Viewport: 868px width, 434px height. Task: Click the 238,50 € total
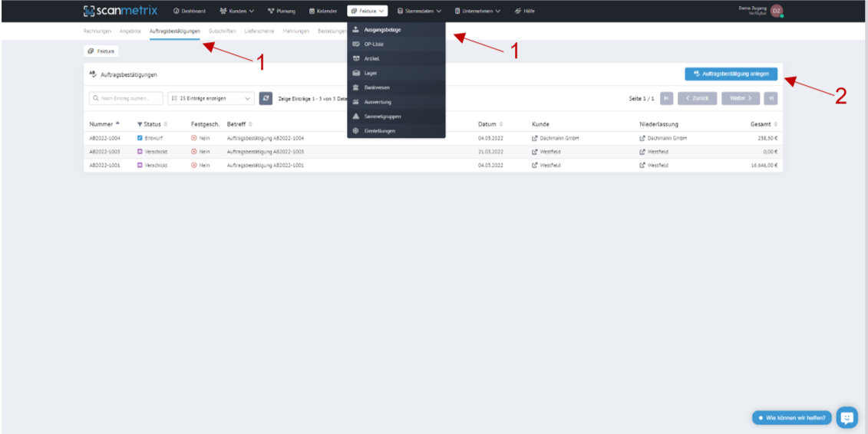[767, 138]
